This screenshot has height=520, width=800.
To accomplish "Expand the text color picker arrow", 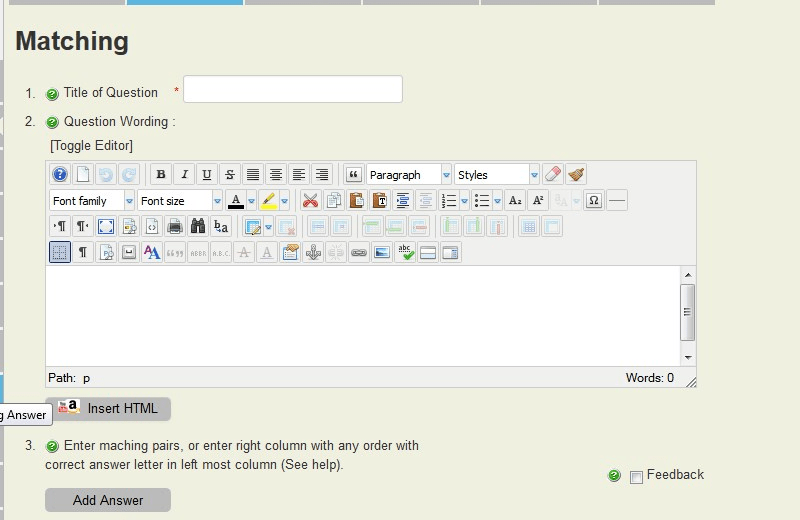I will [x=252, y=201].
